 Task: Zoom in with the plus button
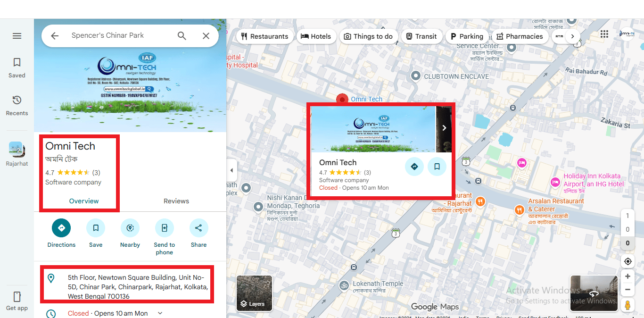[627, 276]
